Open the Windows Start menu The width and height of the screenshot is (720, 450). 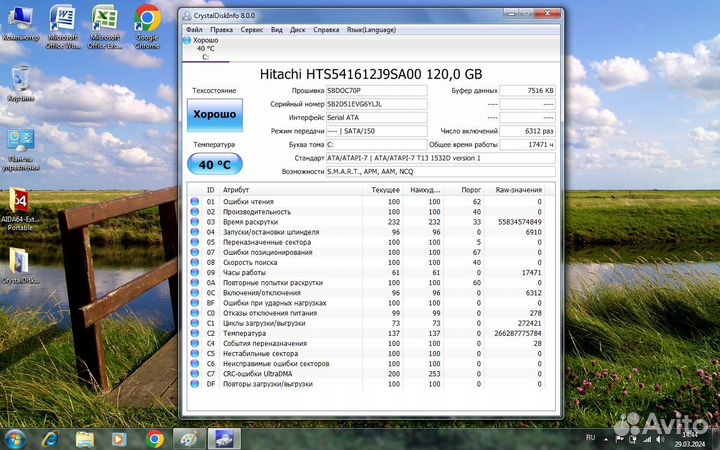pos(15,439)
